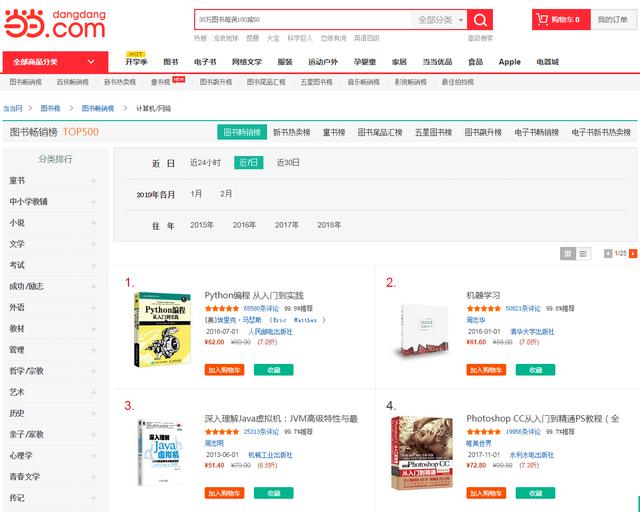Filter by 近30日 period
This screenshot has width=640, height=512.
[288, 163]
